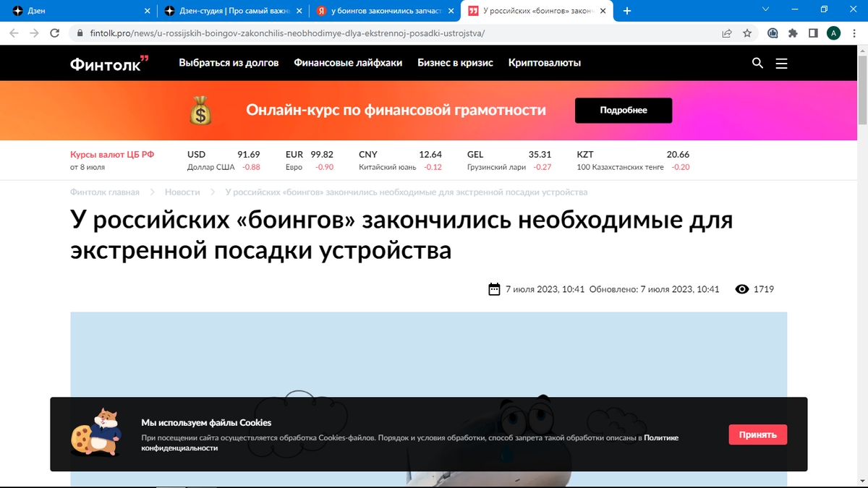The width and height of the screenshot is (868, 488).
Task: Accept cookies with the Принять button
Action: point(757,434)
